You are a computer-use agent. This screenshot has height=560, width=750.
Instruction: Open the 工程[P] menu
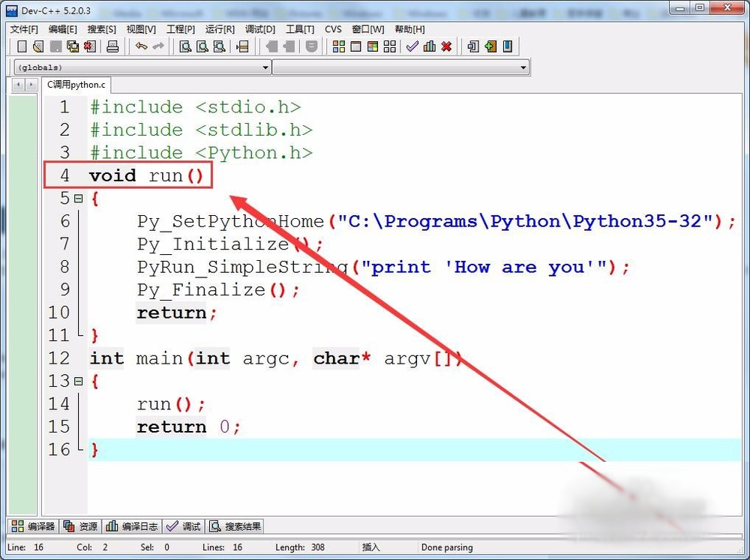pos(180,29)
